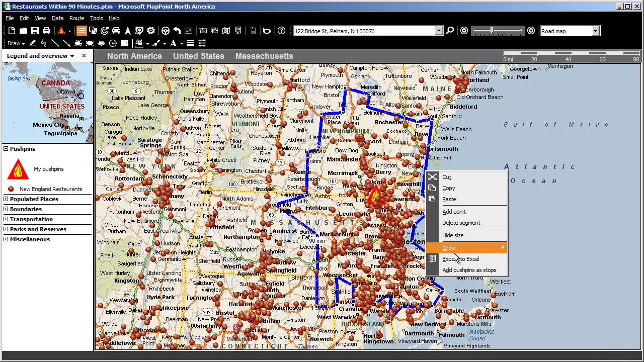644x362 pixels.
Task: Click the Line Style dashes icon
Action: (202, 43)
